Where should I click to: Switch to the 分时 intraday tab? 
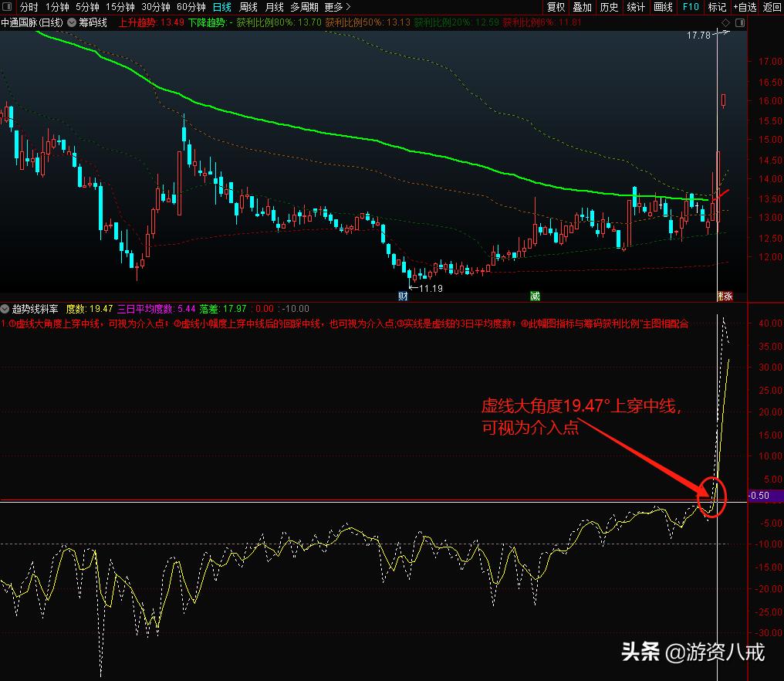point(29,6)
